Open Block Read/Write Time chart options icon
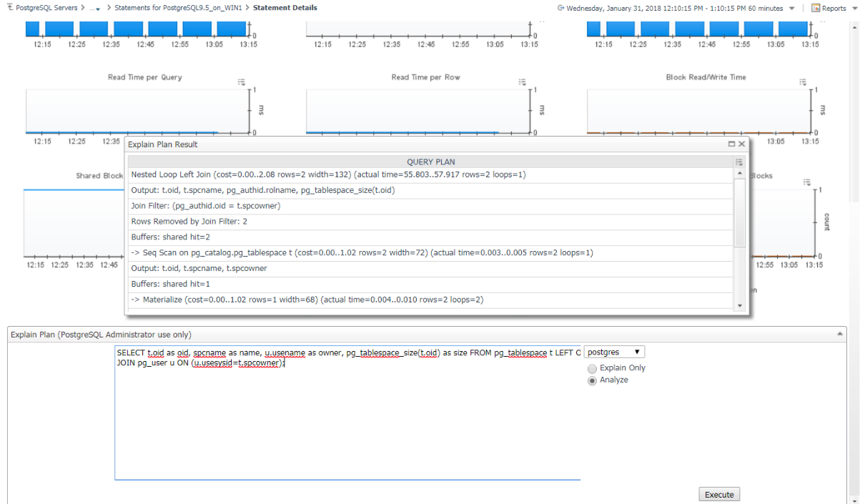This screenshot has height=504, width=865. [x=804, y=81]
